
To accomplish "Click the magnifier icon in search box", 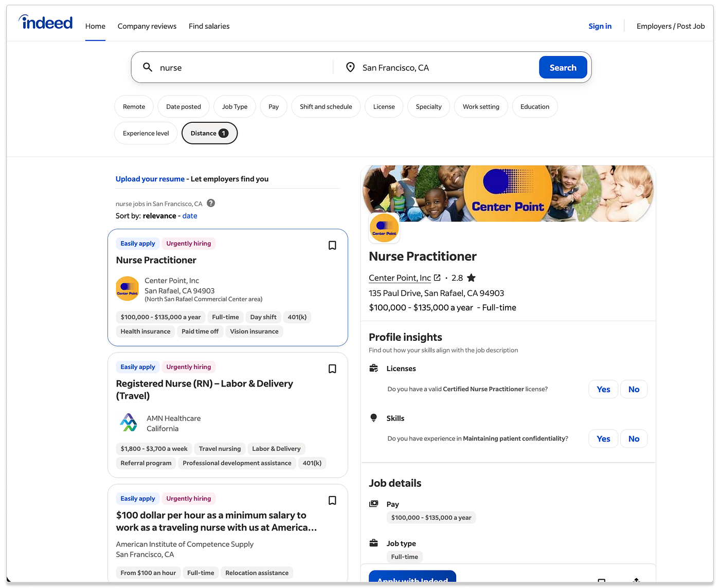I will pyautogui.click(x=148, y=67).
